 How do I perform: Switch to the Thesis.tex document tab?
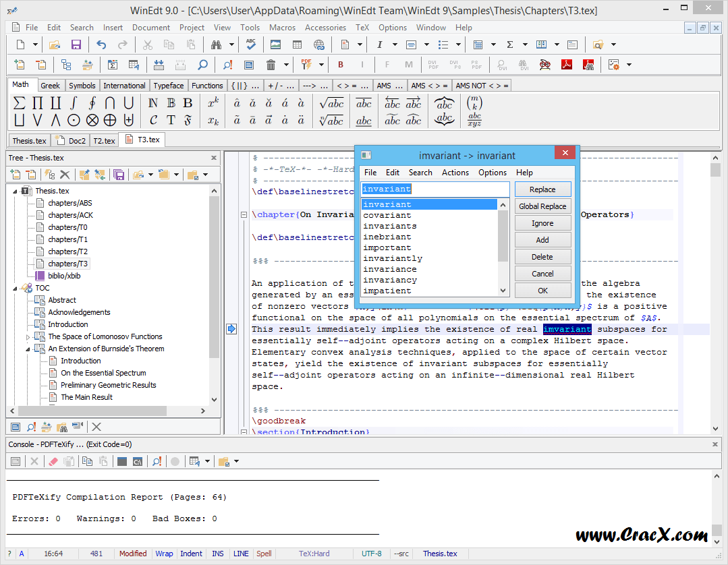(29, 140)
